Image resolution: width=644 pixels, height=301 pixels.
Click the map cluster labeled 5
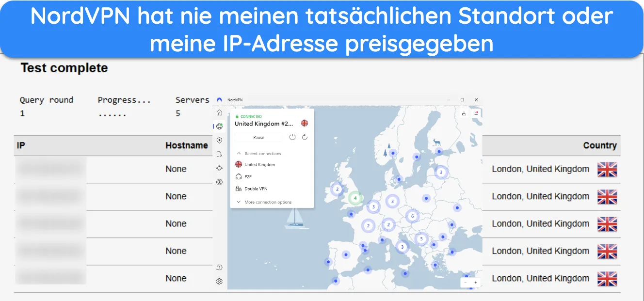(x=421, y=238)
